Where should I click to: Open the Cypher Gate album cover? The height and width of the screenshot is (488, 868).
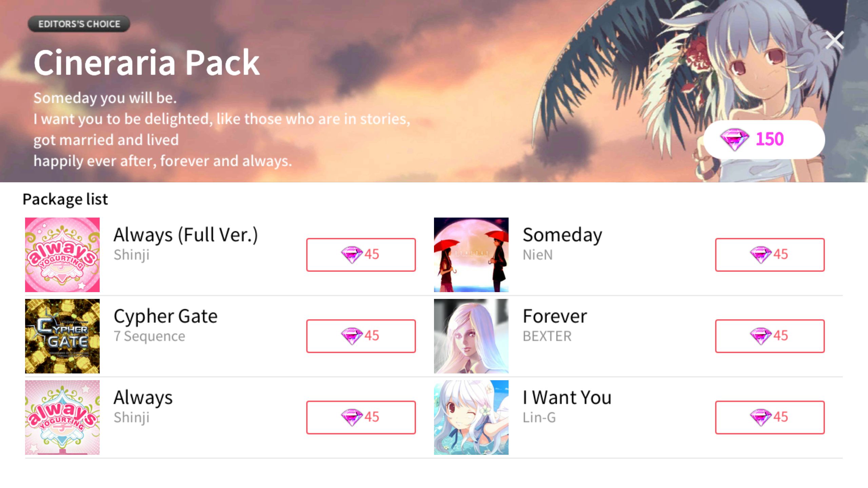click(x=62, y=336)
